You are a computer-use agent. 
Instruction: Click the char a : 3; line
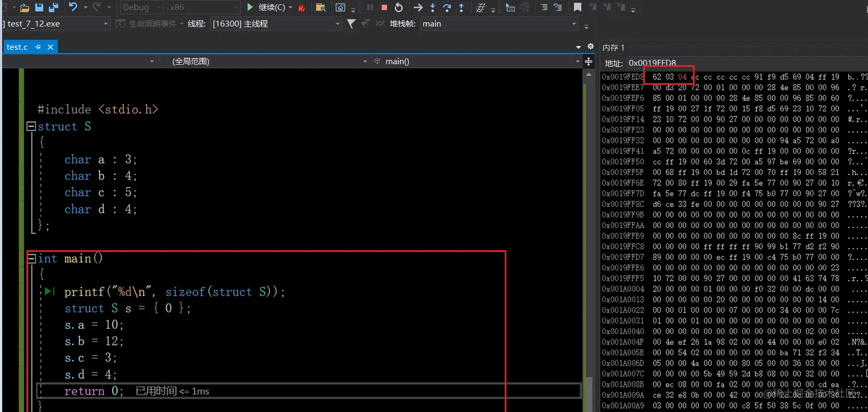(101, 160)
